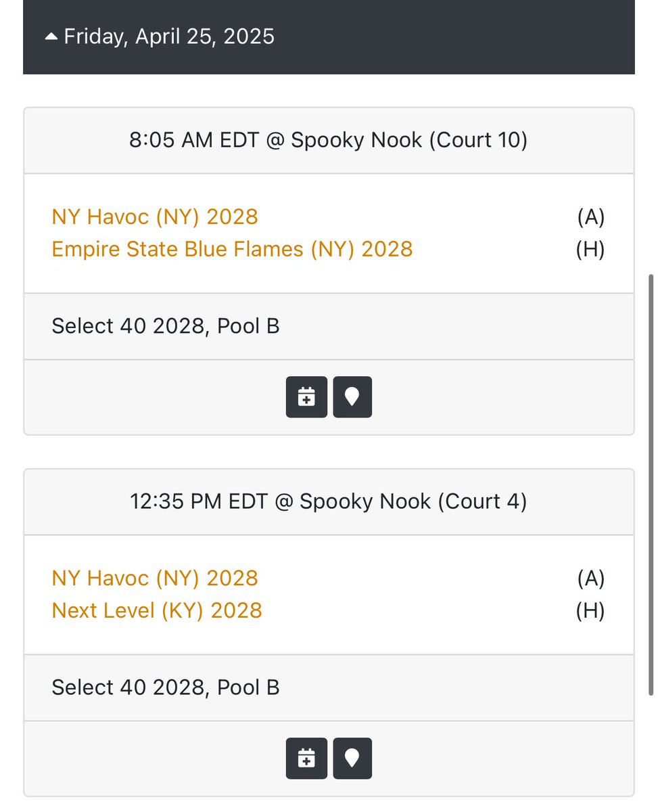Click the Friday, April 25, 2025 header text
Viewport: 658px width, 812px height.
tap(169, 36)
